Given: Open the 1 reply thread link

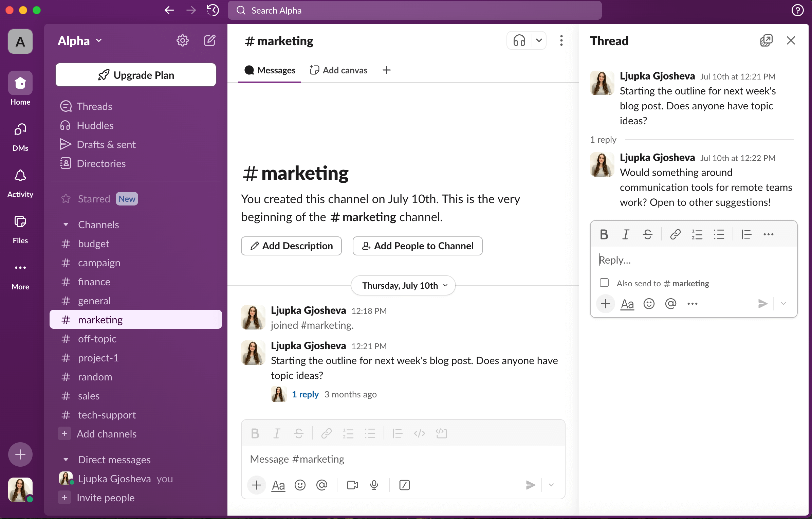Looking at the screenshot, I should [x=305, y=394].
